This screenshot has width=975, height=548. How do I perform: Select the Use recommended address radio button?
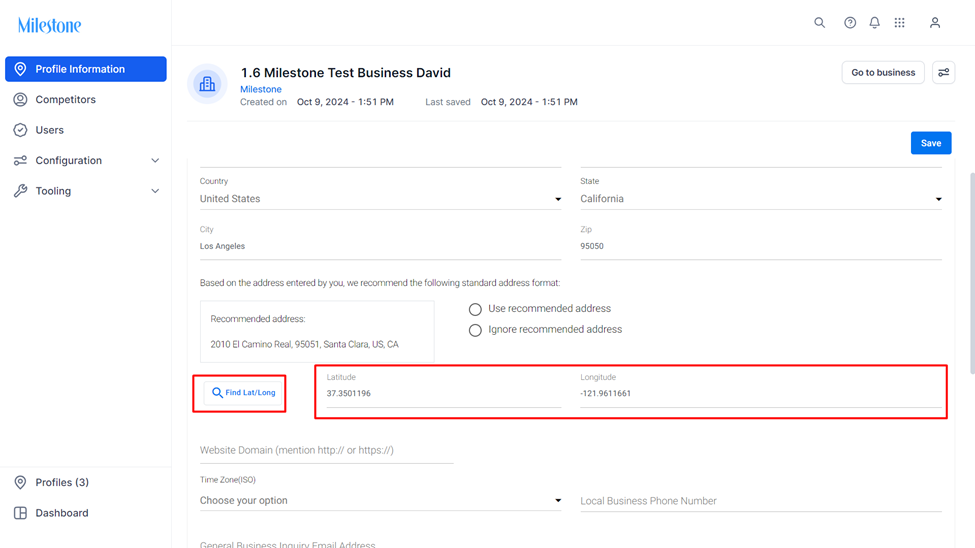coord(475,309)
